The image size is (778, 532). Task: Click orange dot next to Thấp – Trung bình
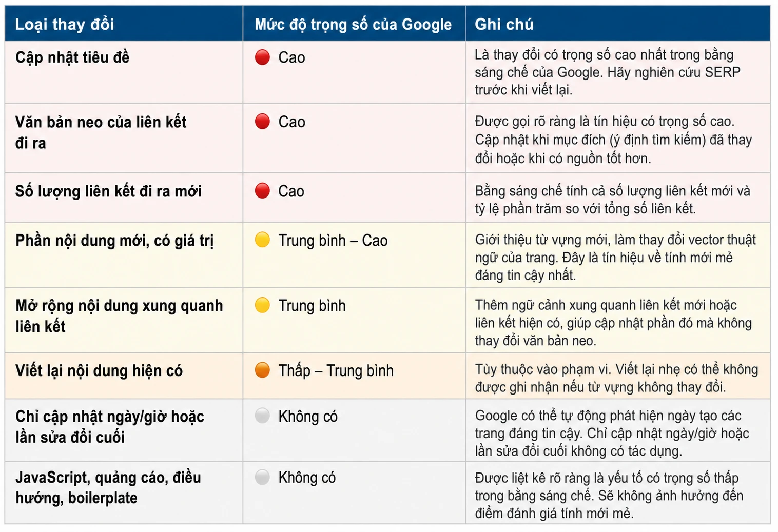tap(262, 370)
